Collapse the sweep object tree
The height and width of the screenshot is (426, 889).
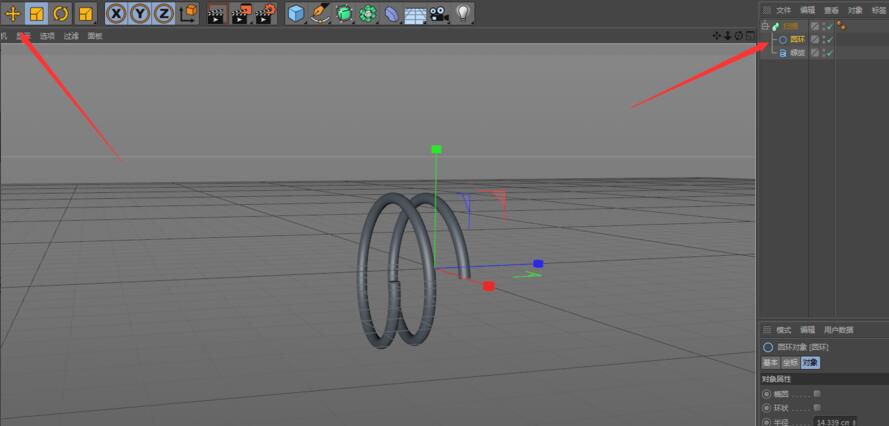click(x=766, y=26)
